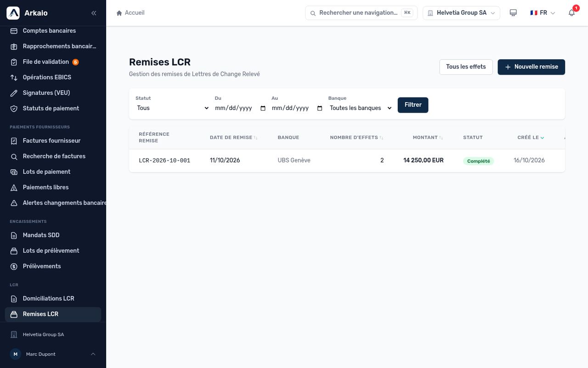Click the monitor display icon in header
Image resolution: width=588 pixels, height=368 pixels.
point(513,13)
